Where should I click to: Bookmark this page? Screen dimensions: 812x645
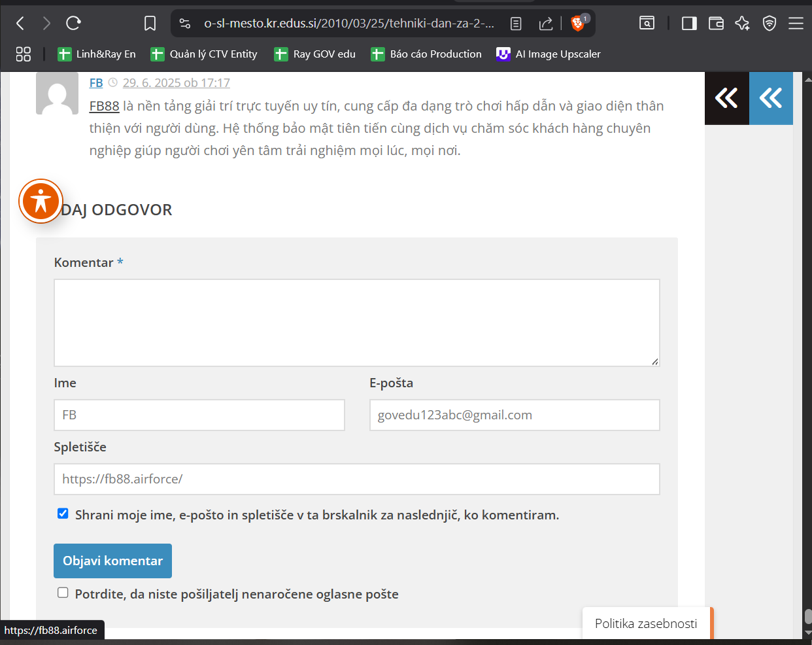coord(150,24)
